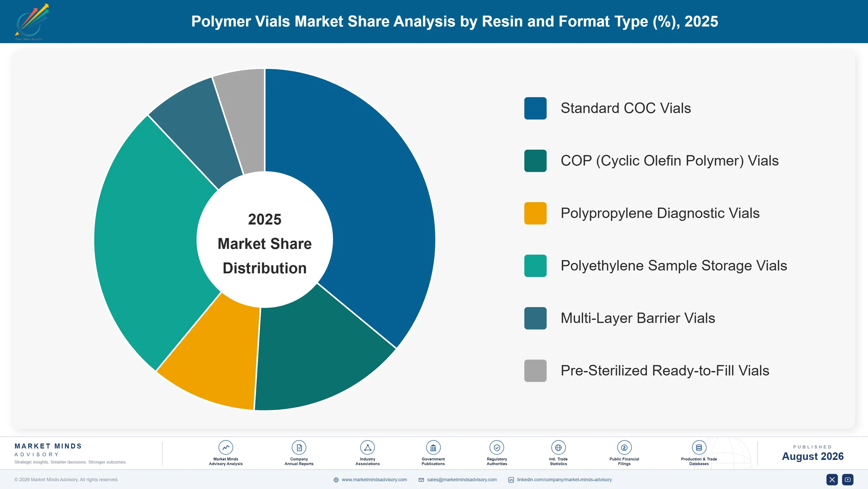Open the YouTube icon in footer
The width and height of the screenshot is (868, 489).
click(x=848, y=480)
